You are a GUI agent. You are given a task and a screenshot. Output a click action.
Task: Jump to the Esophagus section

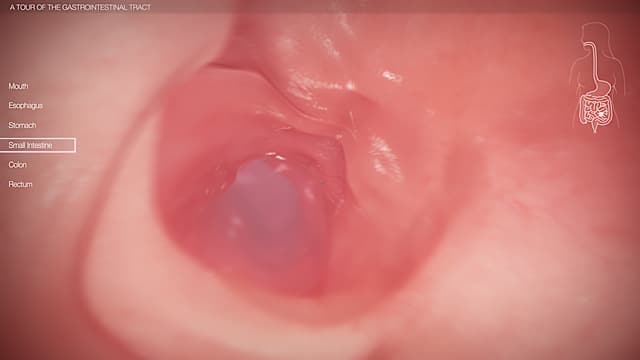(25, 105)
